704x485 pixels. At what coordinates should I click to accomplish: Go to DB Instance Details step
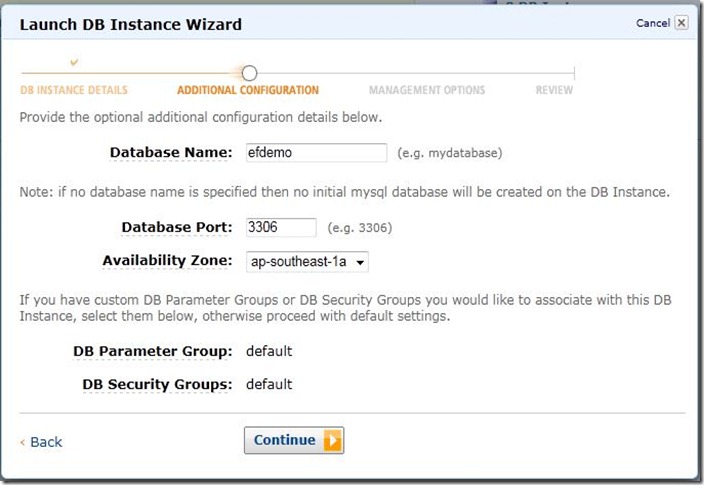(74, 90)
